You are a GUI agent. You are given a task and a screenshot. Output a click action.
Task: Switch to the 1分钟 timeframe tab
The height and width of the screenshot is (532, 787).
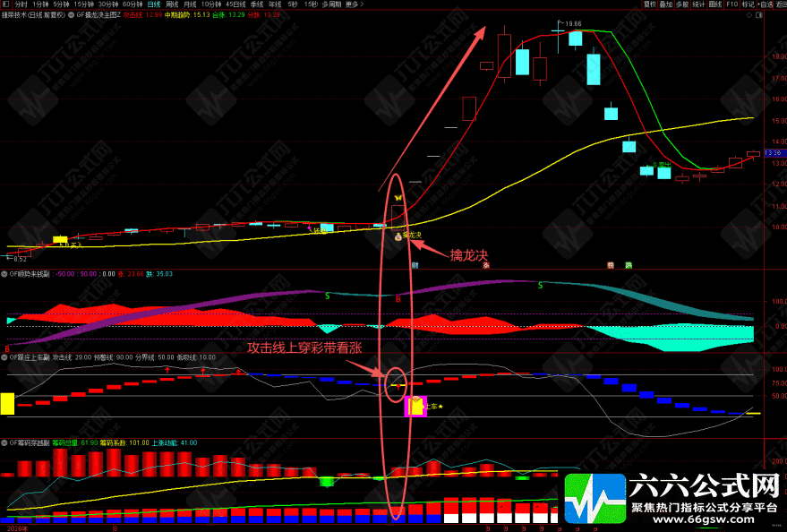40,4
